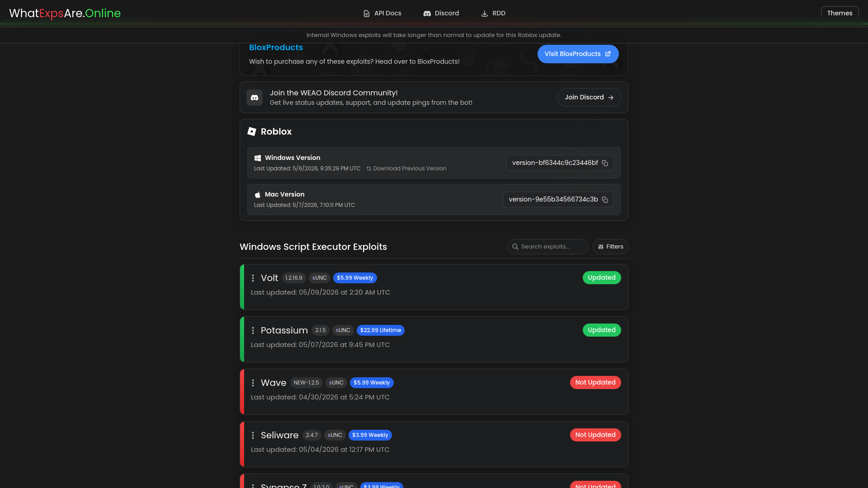The width and height of the screenshot is (868, 488).
Task: Open the Discord nav link
Action: click(x=441, y=13)
